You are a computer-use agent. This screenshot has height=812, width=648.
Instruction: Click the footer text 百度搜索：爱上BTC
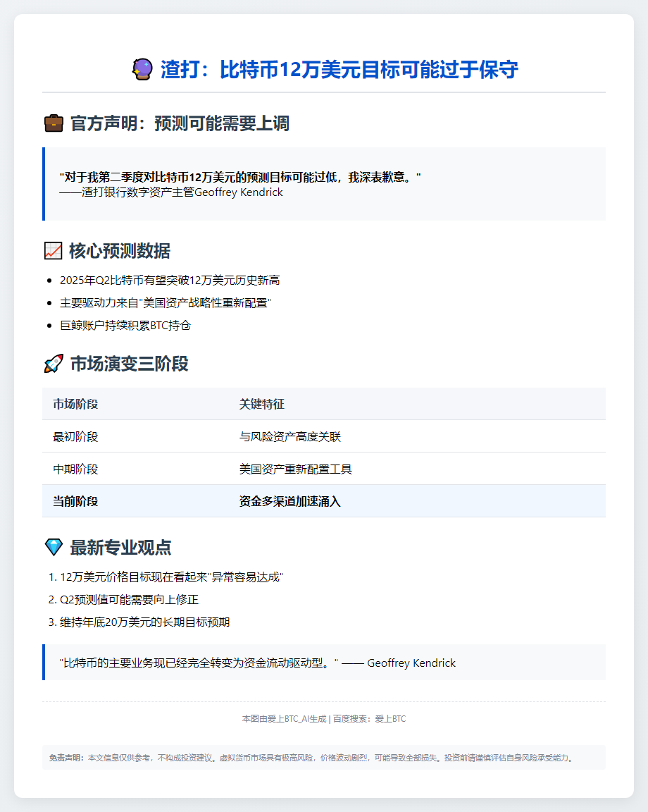(370, 719)
